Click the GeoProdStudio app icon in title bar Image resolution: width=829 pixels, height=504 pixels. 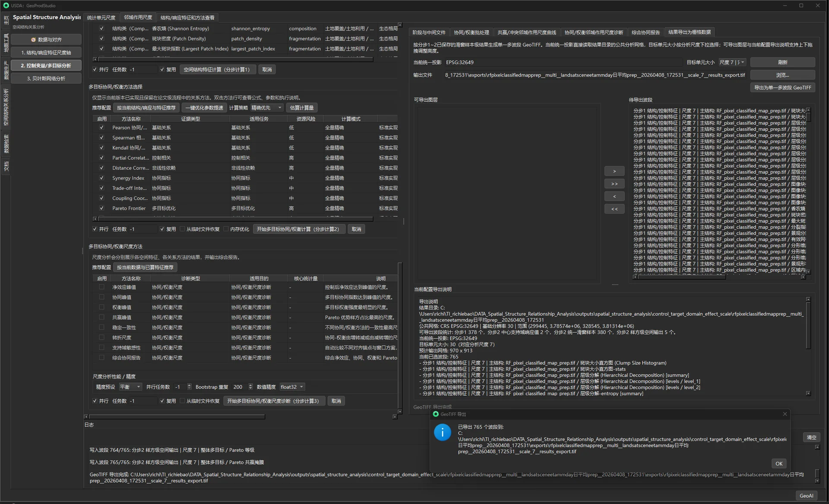6,6
